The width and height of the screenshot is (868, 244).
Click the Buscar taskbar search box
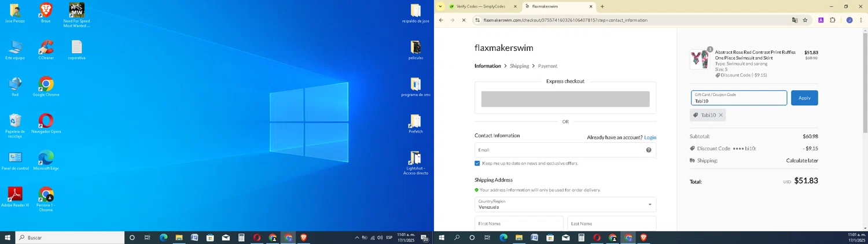click(69, 238)
